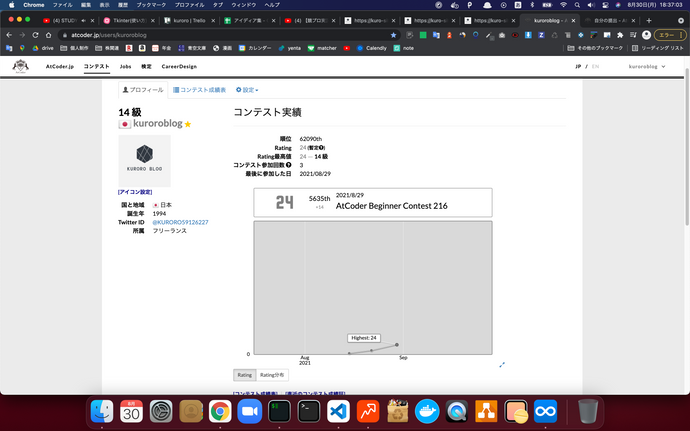This screenshot has height=431, width=690.
Task: Click the 1994 birth year value
Action: [x=159, y=214]
